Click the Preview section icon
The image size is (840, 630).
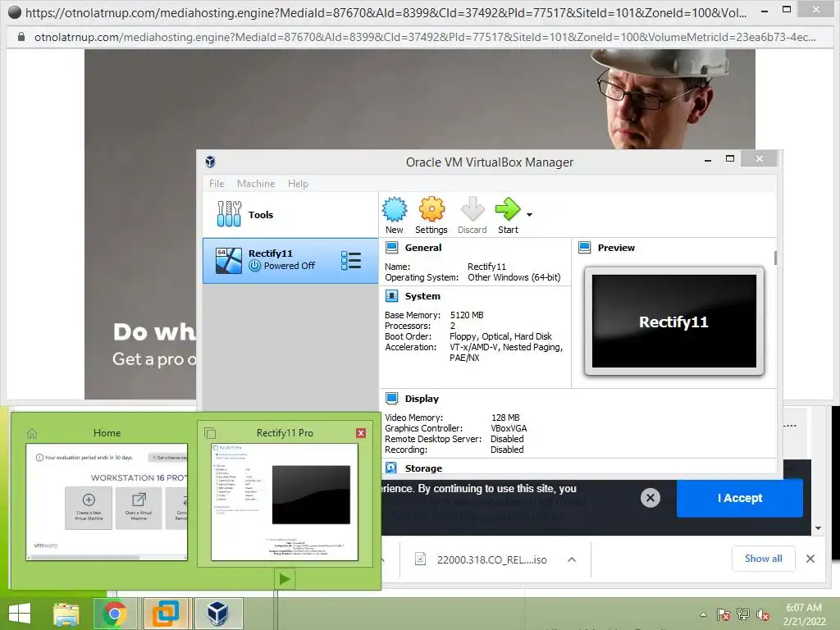(584, 248)
